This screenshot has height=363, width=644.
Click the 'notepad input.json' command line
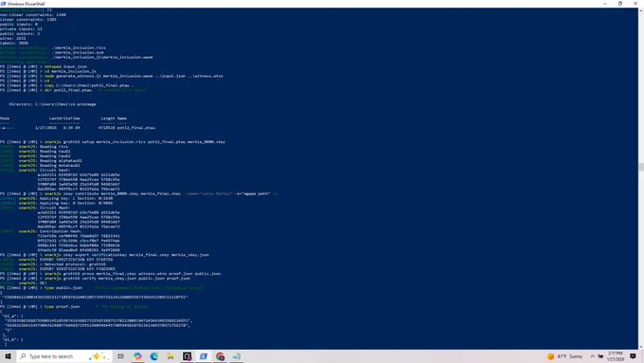44,66
